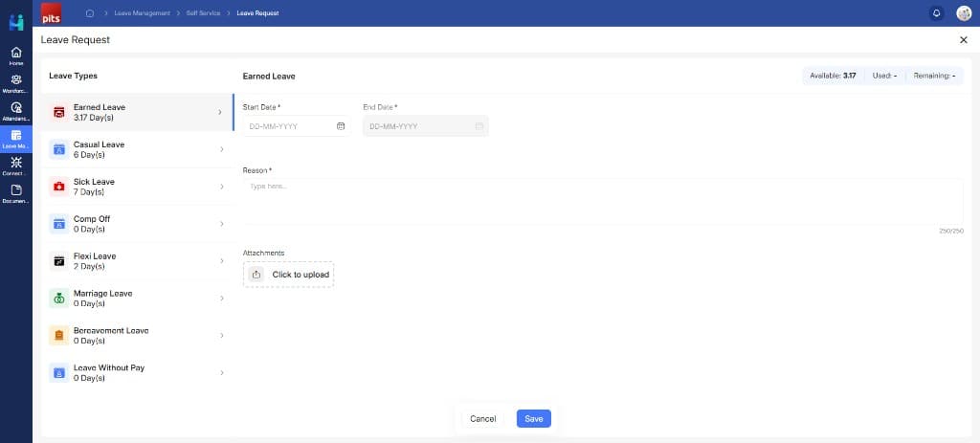The width and height of the screenshot is (980, 443).
Task: Go to Leave Management breadcrumb
Action: coord(142,13)
